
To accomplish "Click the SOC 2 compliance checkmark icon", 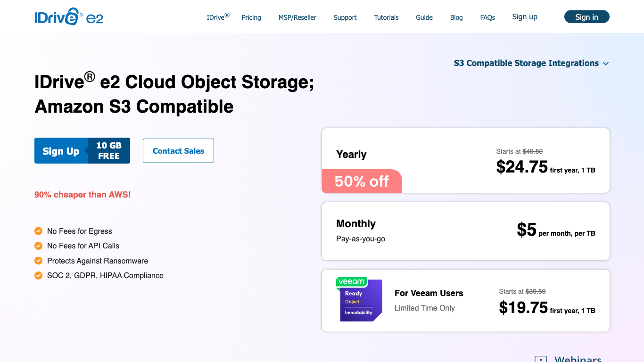I will pyautogui.click(x=39, y=275).
